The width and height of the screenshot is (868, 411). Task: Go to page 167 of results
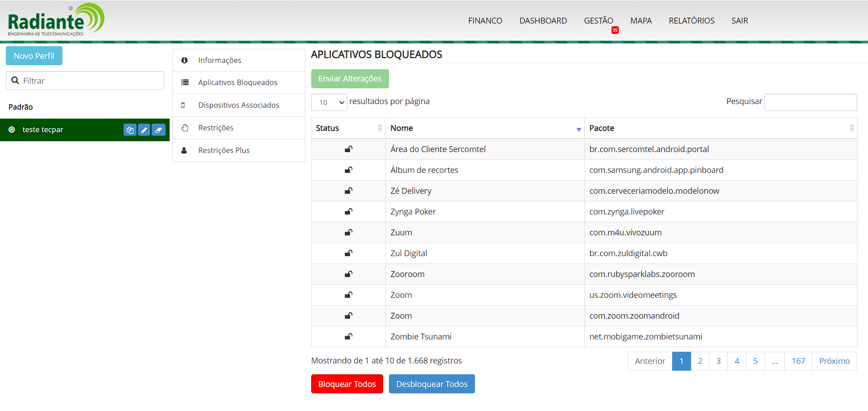click(x=798, y=361)
